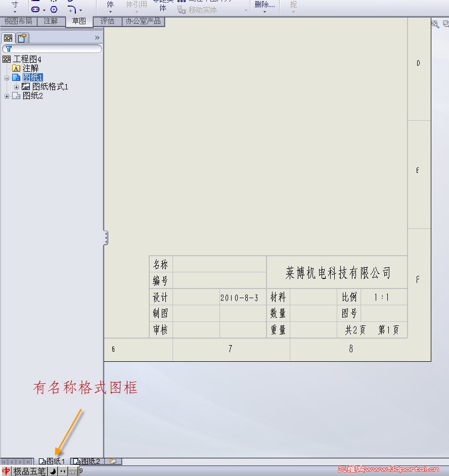Image resolution: width=449 pixels, height=476 pixels.
Task: Click the Zoom to Area icon
Action: (445, 24)
